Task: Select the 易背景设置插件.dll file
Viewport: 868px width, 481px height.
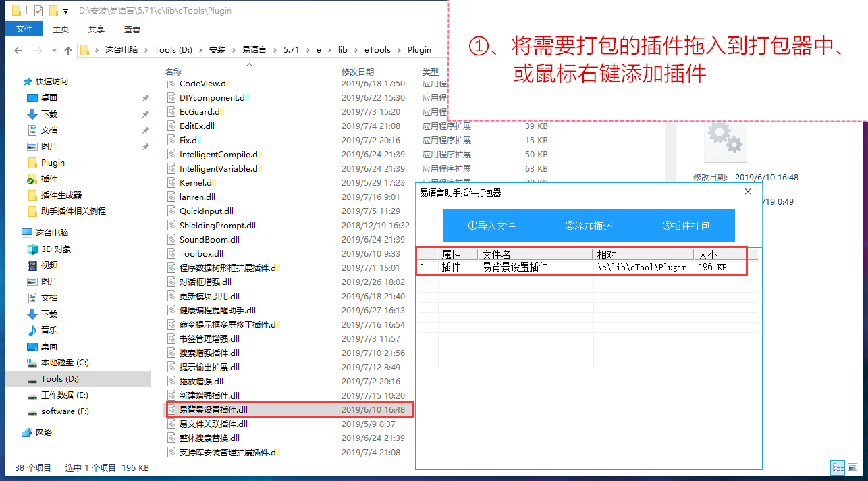Action: tap(213, 409)
